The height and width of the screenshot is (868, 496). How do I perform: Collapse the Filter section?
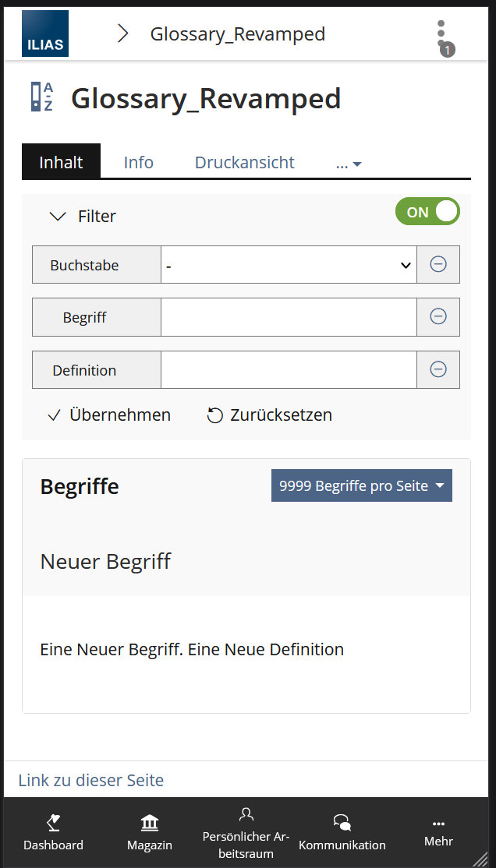click(x=83, y=217)
